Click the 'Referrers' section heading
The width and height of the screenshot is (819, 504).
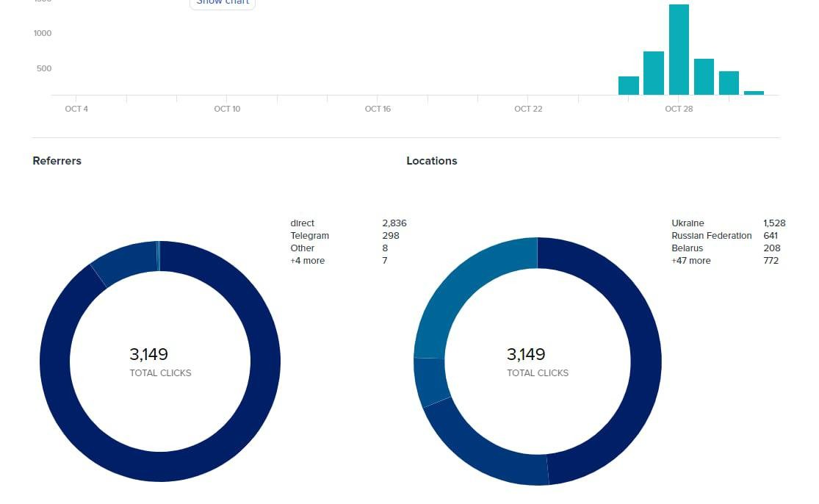point(57,161)
